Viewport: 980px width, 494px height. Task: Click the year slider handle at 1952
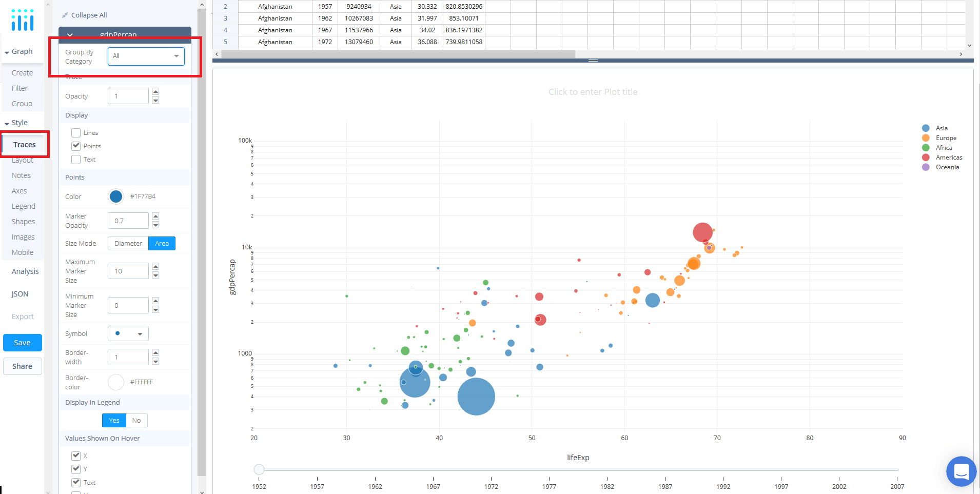(259, 469)
